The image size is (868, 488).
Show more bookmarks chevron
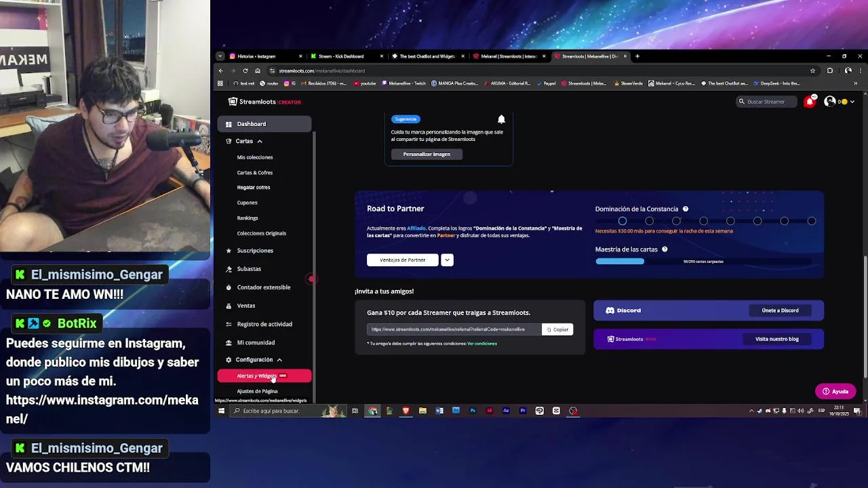[x=855, y=83]
